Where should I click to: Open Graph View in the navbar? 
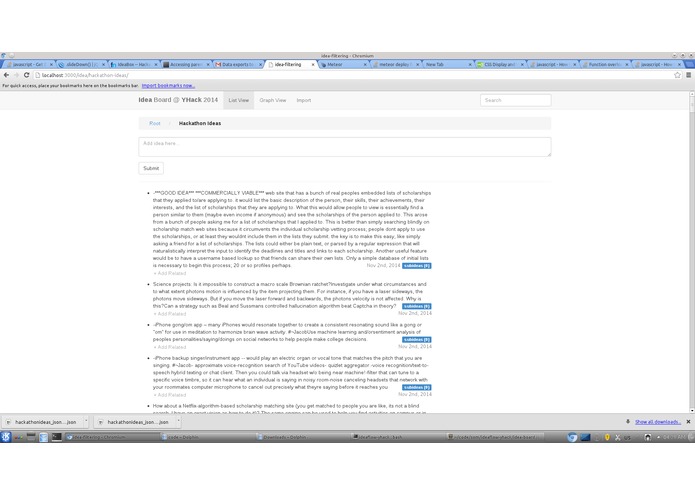273,100
